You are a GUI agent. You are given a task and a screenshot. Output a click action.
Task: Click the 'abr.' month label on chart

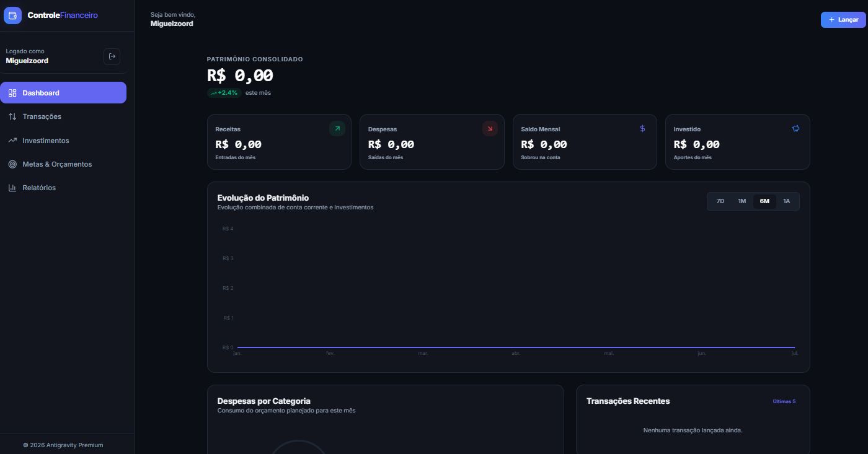pos(516,353)
